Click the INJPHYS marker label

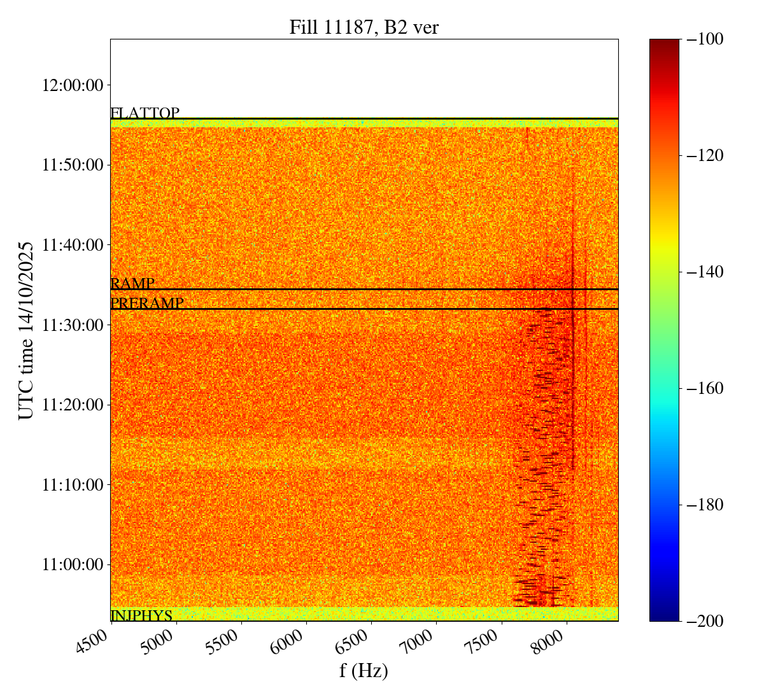coord(141,615)
